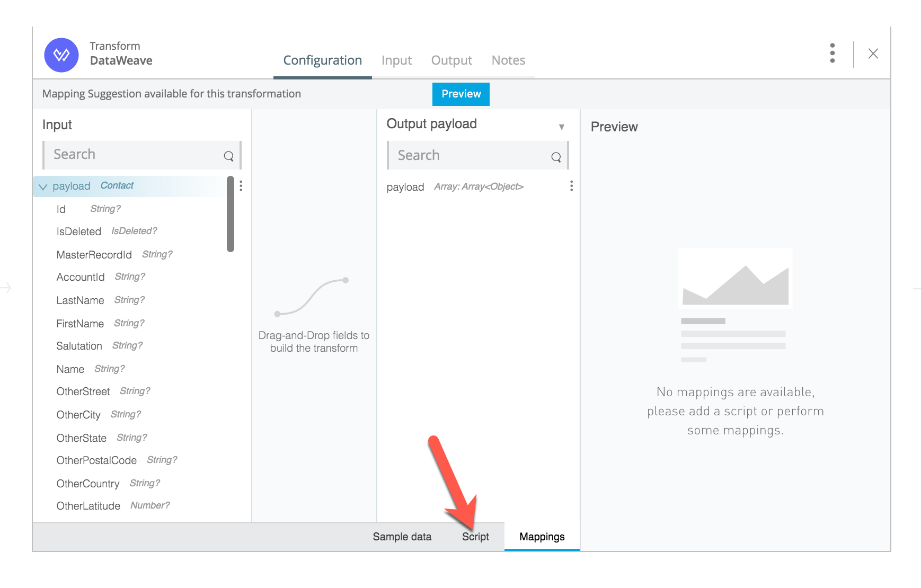Select the OtherPostalCode input field
Viewport: 921px width, 588px height.
[x=117, y=460]
